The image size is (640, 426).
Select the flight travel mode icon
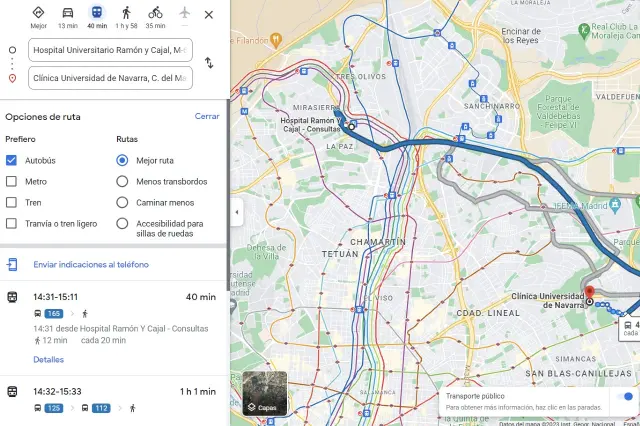point(184,13)
